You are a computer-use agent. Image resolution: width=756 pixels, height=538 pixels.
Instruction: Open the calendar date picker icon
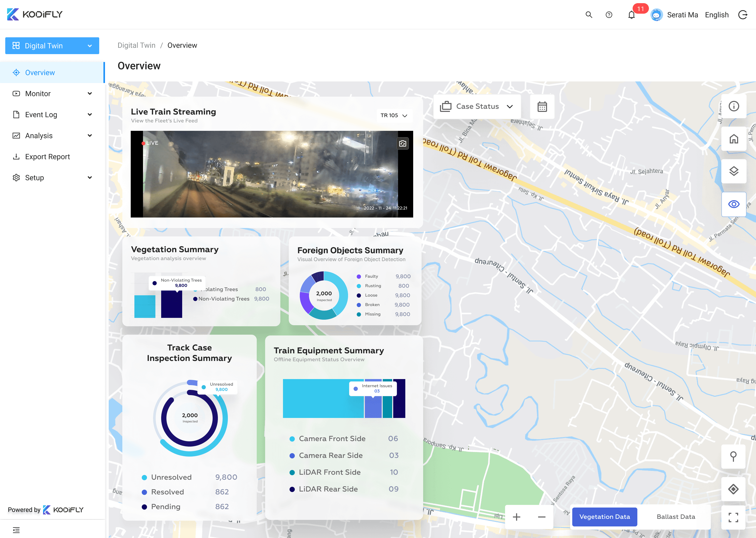point(542,106)
